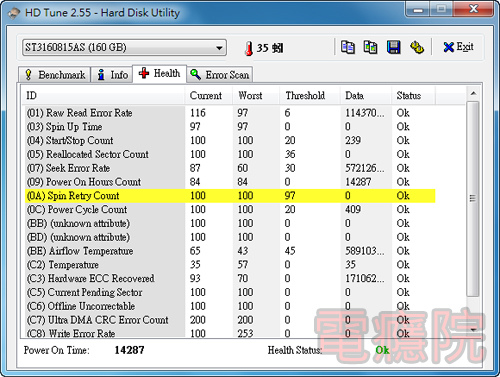Select the Current Pending Sector row
Viewport: 500px width, 377px height.
(x=230, y=292)
